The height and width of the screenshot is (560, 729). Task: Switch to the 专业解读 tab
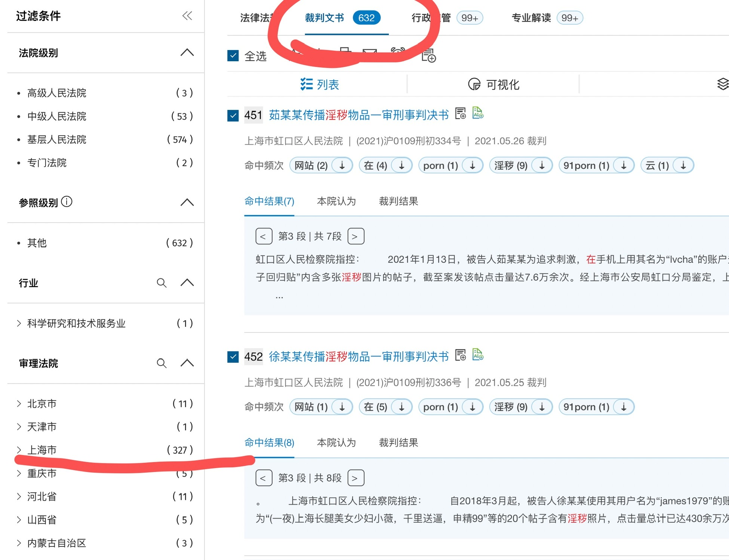click(531, 18)
